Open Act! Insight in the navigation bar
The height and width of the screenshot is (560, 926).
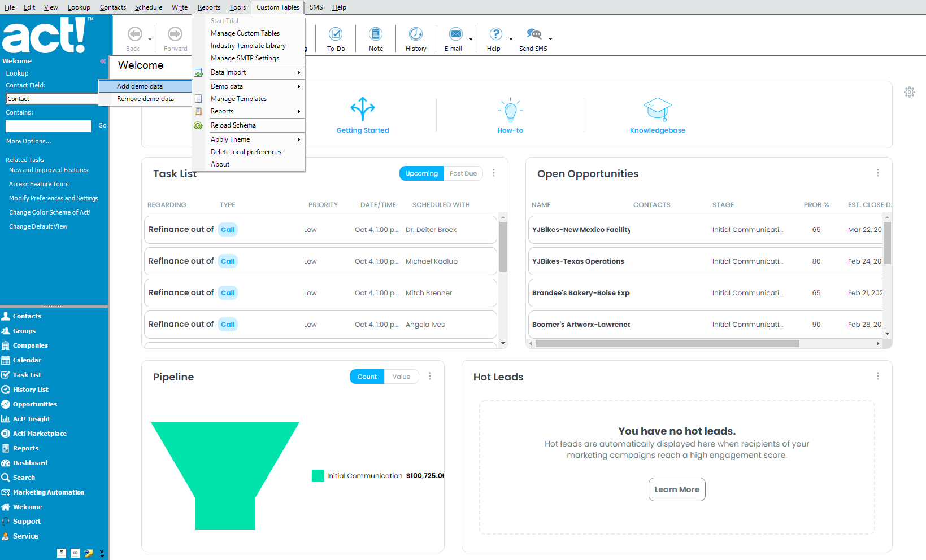31,419
